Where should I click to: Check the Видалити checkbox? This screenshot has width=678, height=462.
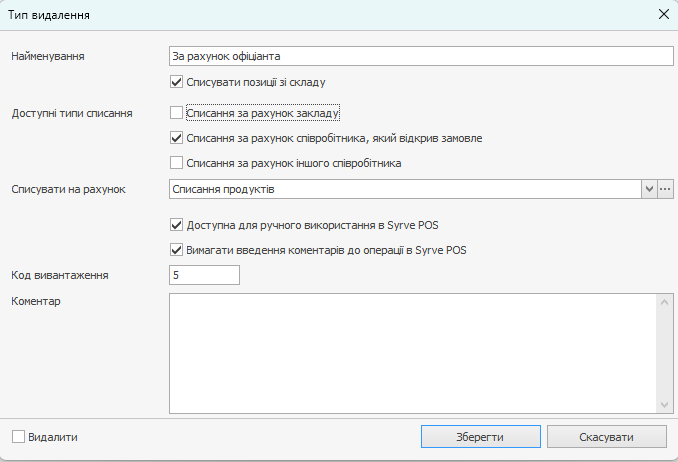(19, 437)
